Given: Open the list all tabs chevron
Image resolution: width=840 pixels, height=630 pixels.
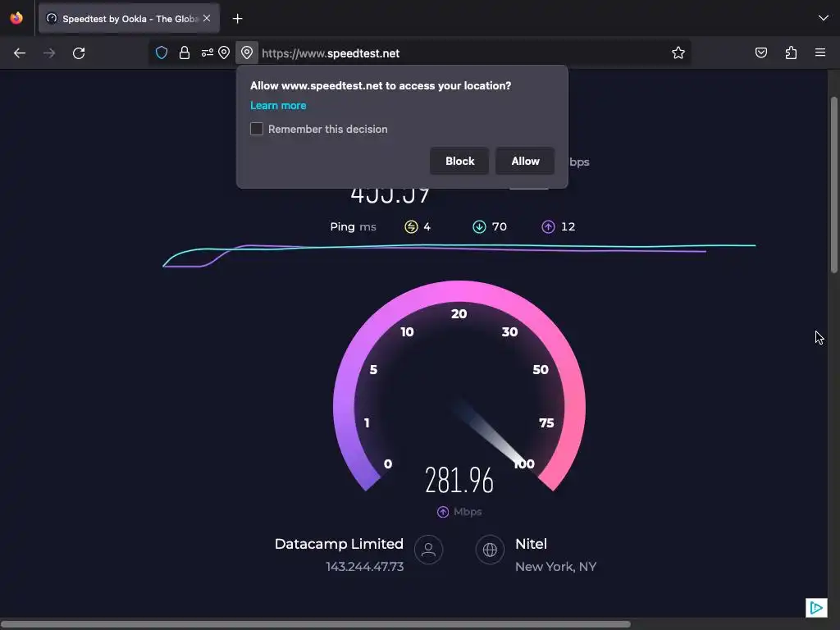Looking at the screenshot, I should 824,18.
